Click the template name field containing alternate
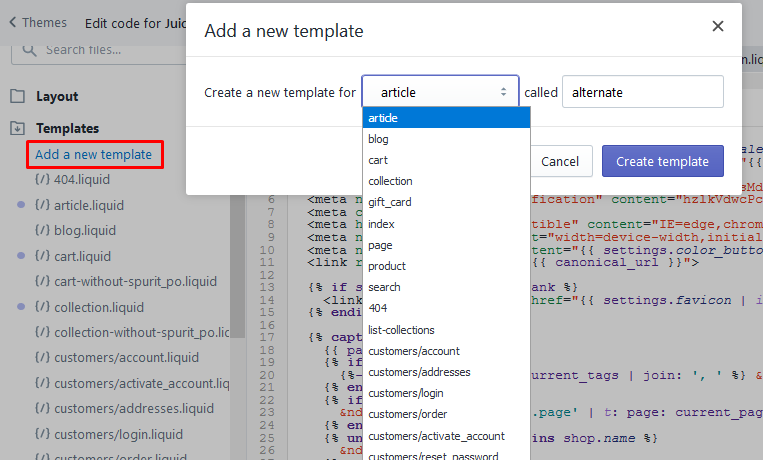Viewport: 763px width, 460px height. tap(642, 92)
